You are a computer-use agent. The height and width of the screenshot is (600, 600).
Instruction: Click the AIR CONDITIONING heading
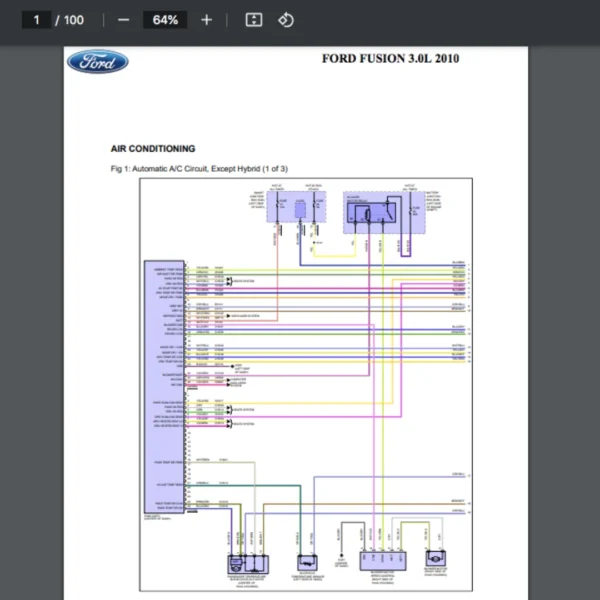[x=153, y=149]
